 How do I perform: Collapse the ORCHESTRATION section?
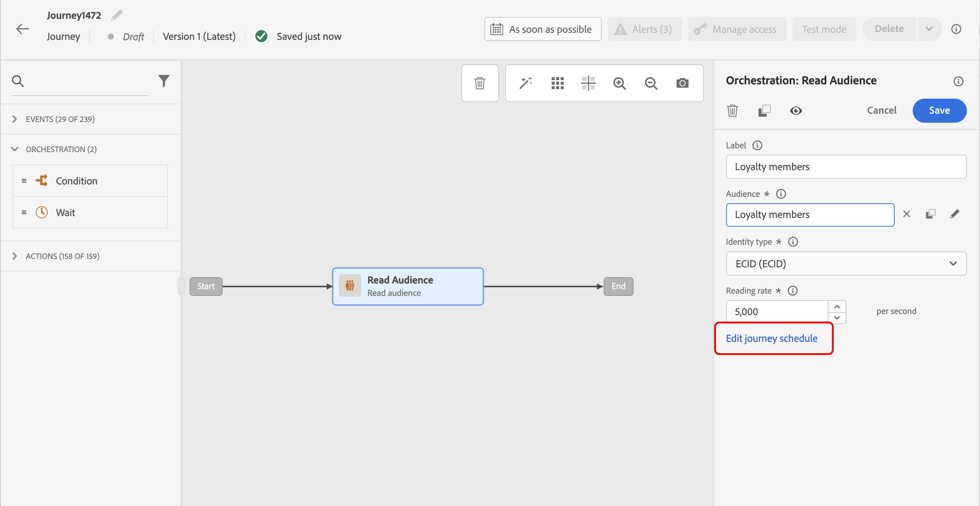tap(14, 149)
